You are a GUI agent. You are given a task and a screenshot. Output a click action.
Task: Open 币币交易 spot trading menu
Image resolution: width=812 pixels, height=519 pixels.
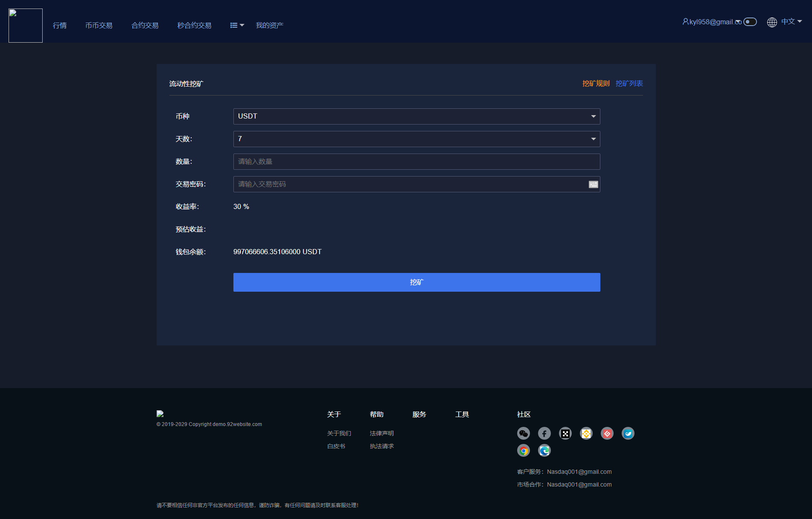pyautogui.click(x=99, y=26)
